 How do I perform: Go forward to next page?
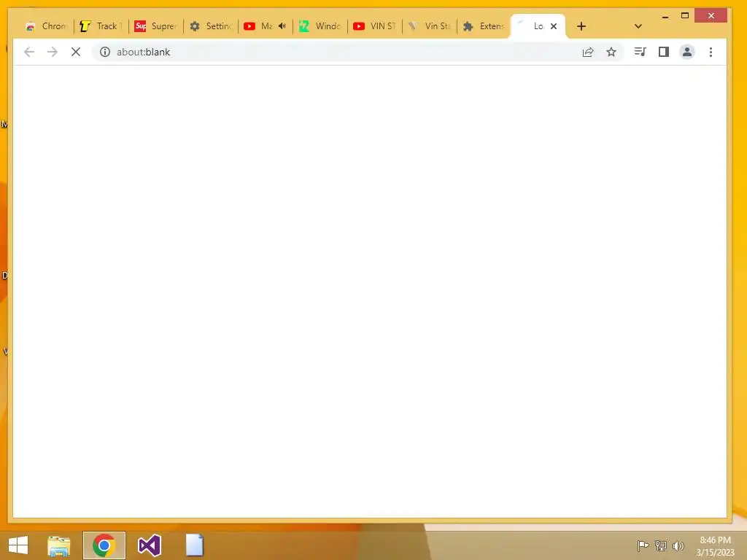[x=53, y=52]
